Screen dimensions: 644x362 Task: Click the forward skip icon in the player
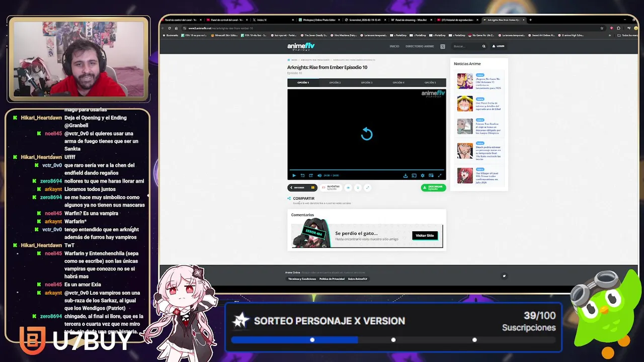(310, 175)
